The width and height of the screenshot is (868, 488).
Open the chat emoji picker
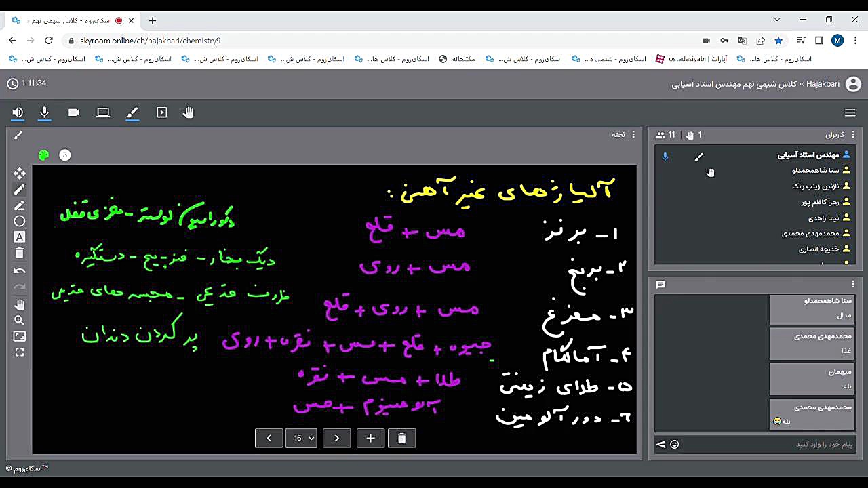674,444
